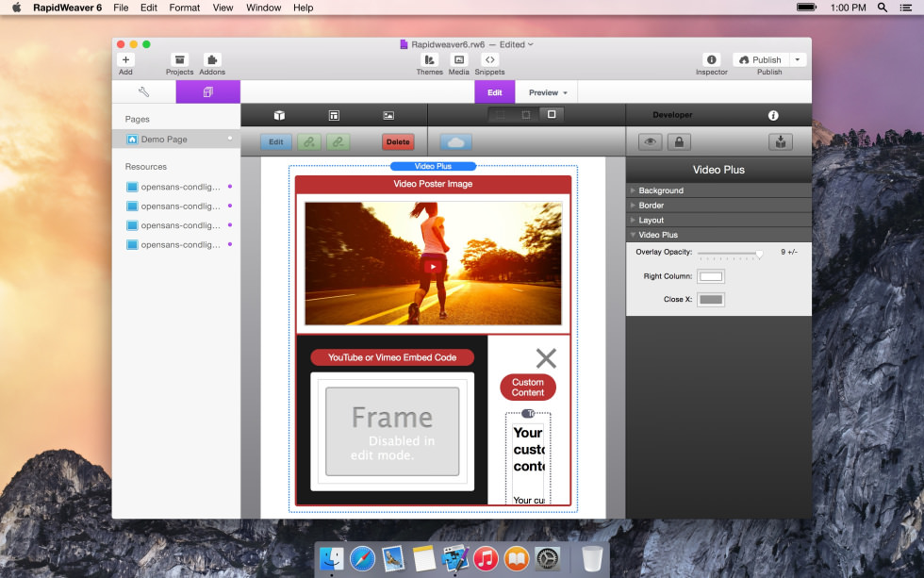Open the Edited document title dropdown

coord(517,44)
